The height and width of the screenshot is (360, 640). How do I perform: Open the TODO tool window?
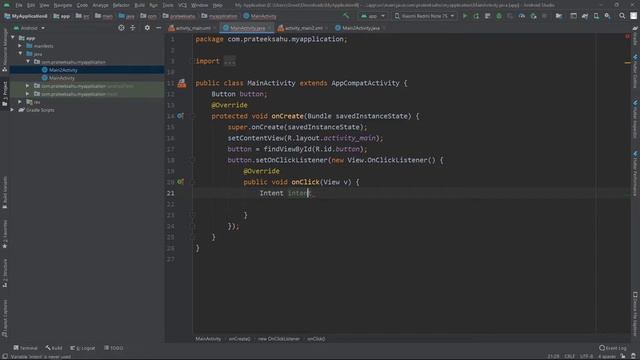pos(113,348)
